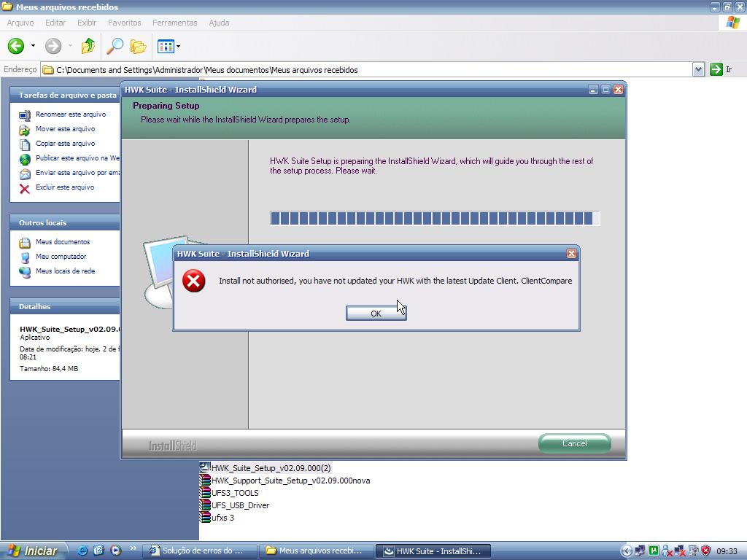This screenshot has height=560, width=747.
Task: Launch Internet Explorer from quick launch
Action: click(82, 551)
